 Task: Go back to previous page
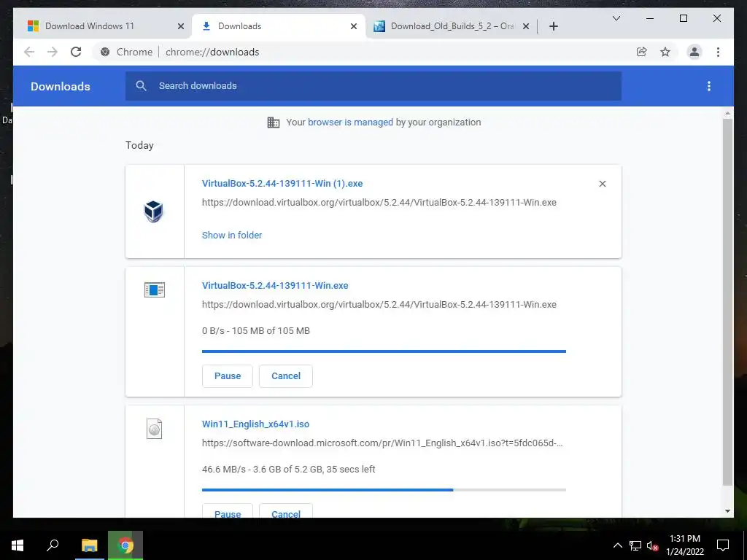pyautogui.click(x=29, y=52)
